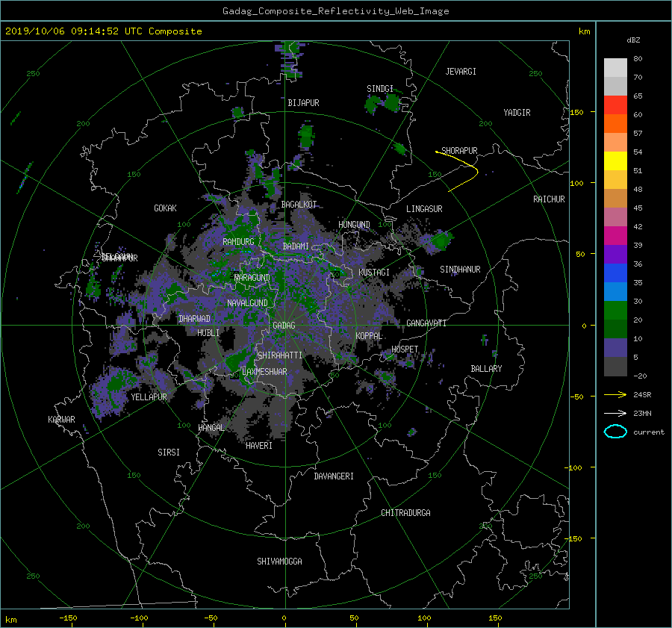Click the Gadag_Composite_Reflectivity_Web_Image title
The image size is (672, 628).
coord(335,11)
